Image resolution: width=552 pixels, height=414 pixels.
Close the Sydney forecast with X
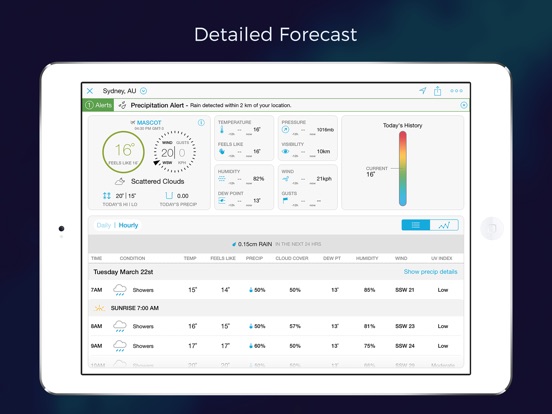tap(90, 91)
